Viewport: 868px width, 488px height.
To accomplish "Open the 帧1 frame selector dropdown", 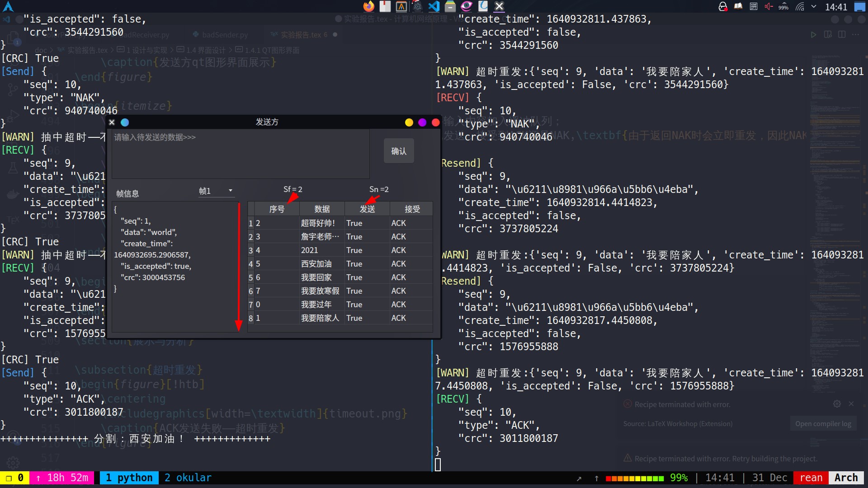I will [216, 191].
